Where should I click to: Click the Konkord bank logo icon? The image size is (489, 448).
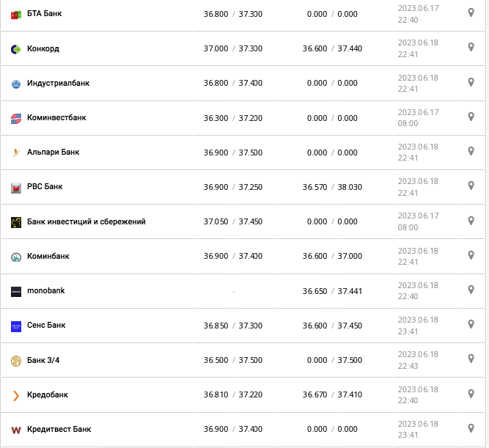(x=16, y=49)
